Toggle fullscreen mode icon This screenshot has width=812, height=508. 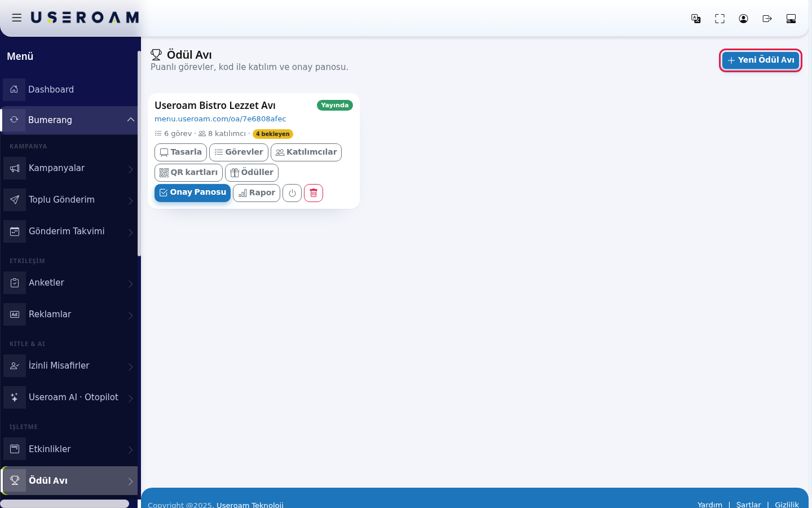(720, 19)
